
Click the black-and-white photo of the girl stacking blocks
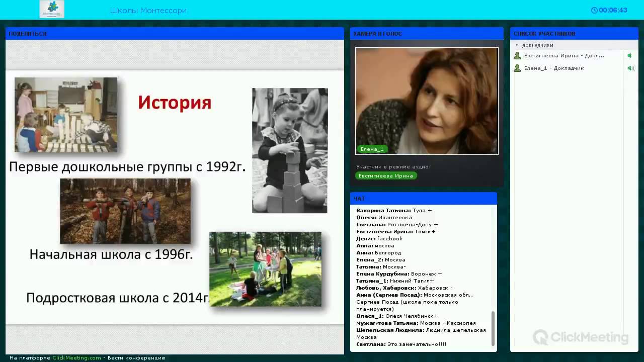coord(290,150)
